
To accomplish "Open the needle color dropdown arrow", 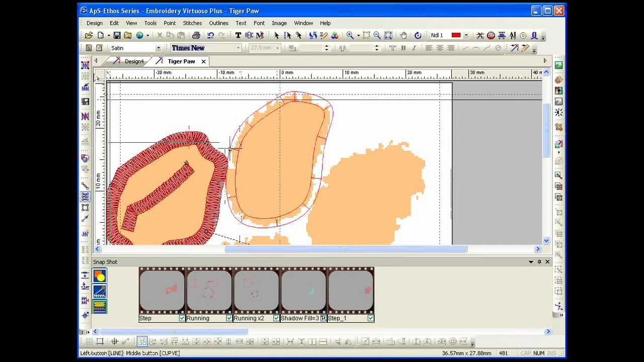I will 466,35.
